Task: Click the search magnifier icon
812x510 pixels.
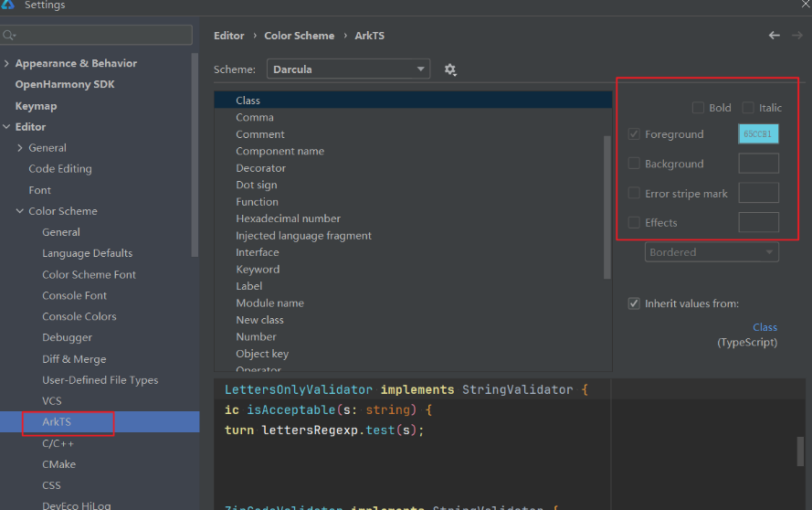Action: 9,36
